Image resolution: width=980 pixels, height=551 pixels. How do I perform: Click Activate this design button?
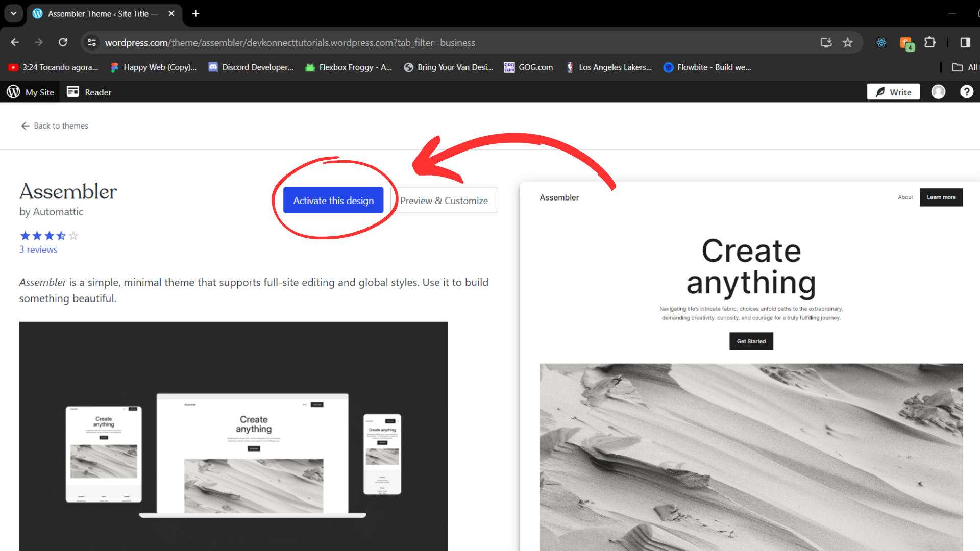point(333,201)
